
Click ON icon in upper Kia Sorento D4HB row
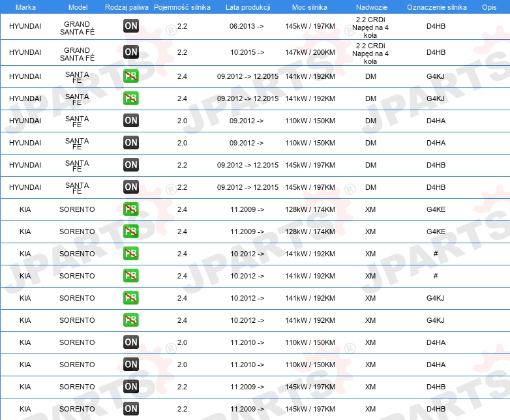131,387
